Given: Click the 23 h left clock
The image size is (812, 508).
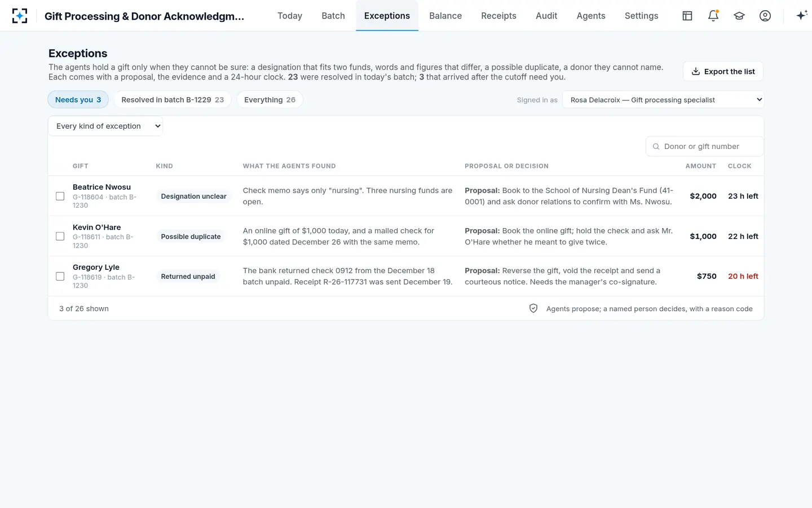Looking at the screenshot, I should point(743,196).
